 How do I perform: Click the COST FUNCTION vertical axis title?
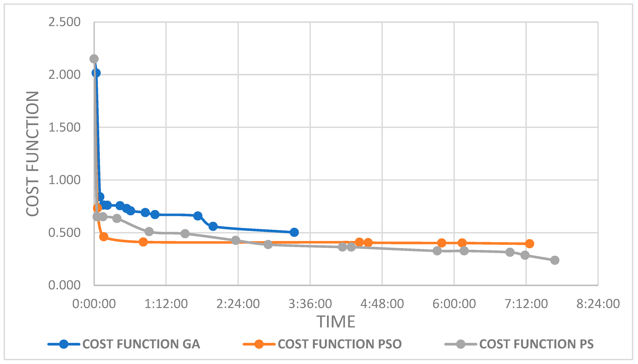click(33, 154)
